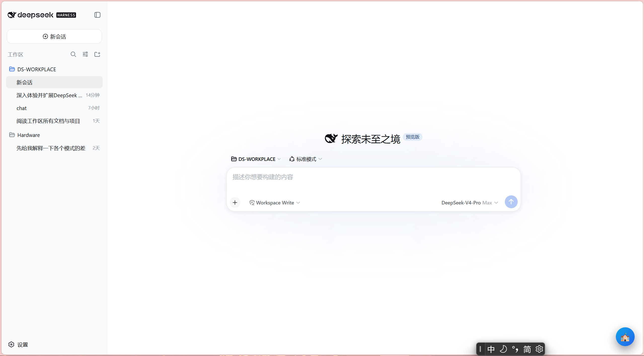
Task: Send message with the arrow button
Action: (511, 202)
